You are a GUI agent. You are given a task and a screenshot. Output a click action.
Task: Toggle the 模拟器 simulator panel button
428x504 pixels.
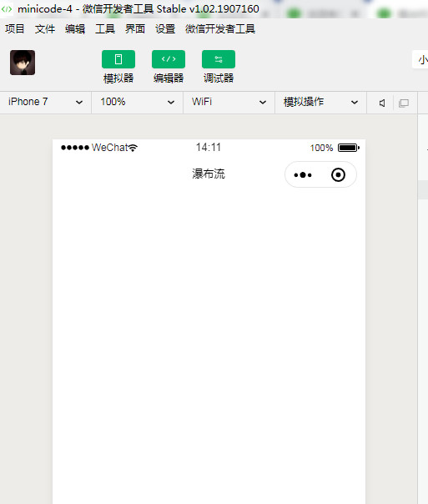(x=118, y=59)
